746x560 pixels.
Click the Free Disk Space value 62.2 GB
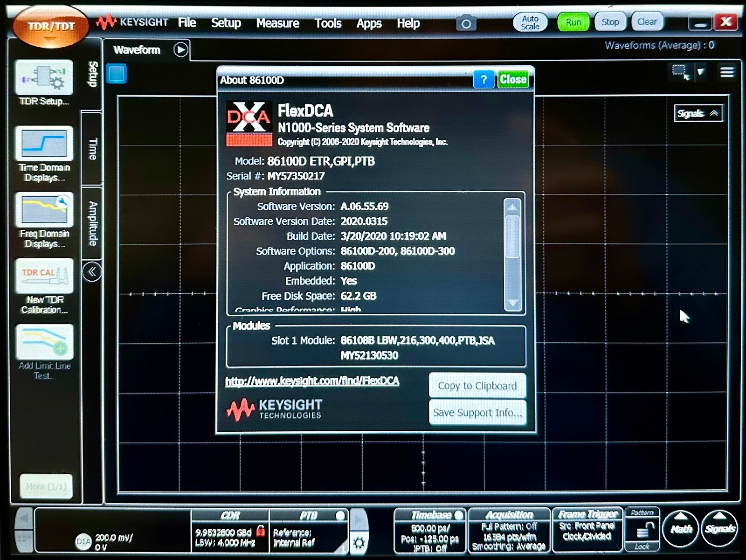[359, 296]
